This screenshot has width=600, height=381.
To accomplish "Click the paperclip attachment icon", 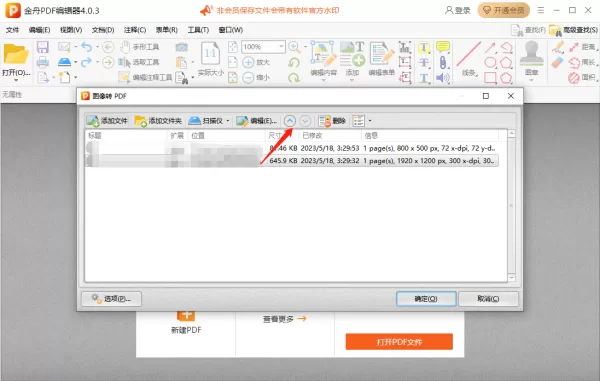I will [x=443, y=62].
